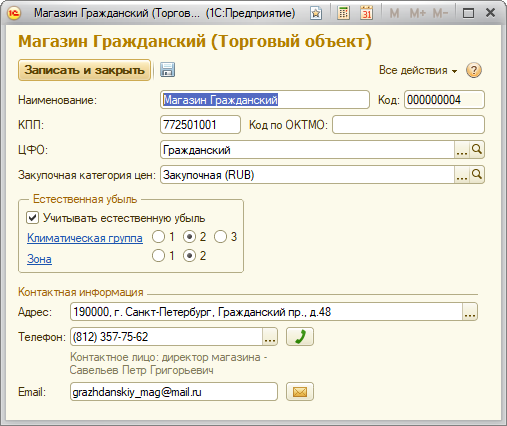Open the calculator icon in title bar

point(343,13)
